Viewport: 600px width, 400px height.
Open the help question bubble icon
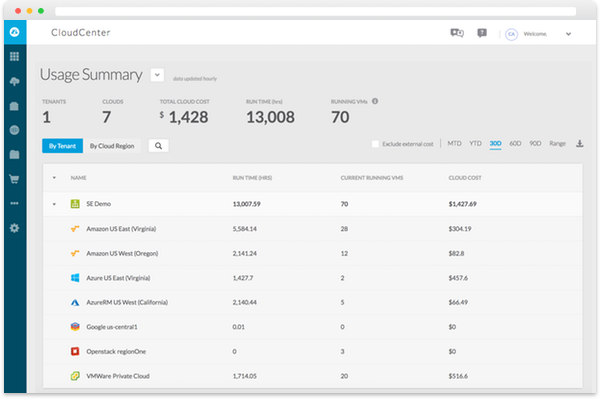tap(482, 33)
